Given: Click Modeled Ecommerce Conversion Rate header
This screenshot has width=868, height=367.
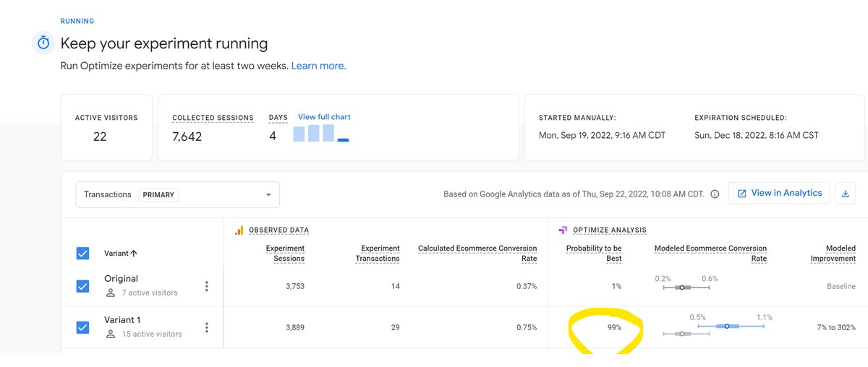Looking at the screenshot, I should [710, 253].
